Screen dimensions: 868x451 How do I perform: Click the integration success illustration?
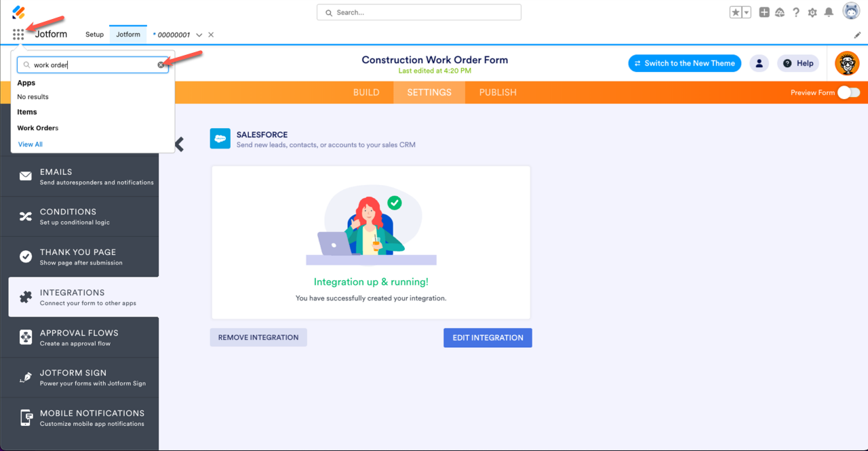(x=371, y=227)
